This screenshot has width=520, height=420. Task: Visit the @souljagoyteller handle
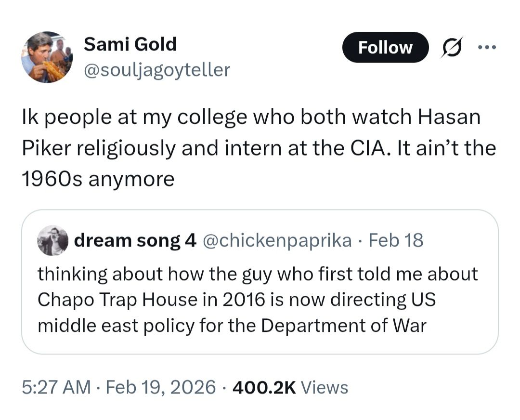pyautogui.click(x=157, y=70)
